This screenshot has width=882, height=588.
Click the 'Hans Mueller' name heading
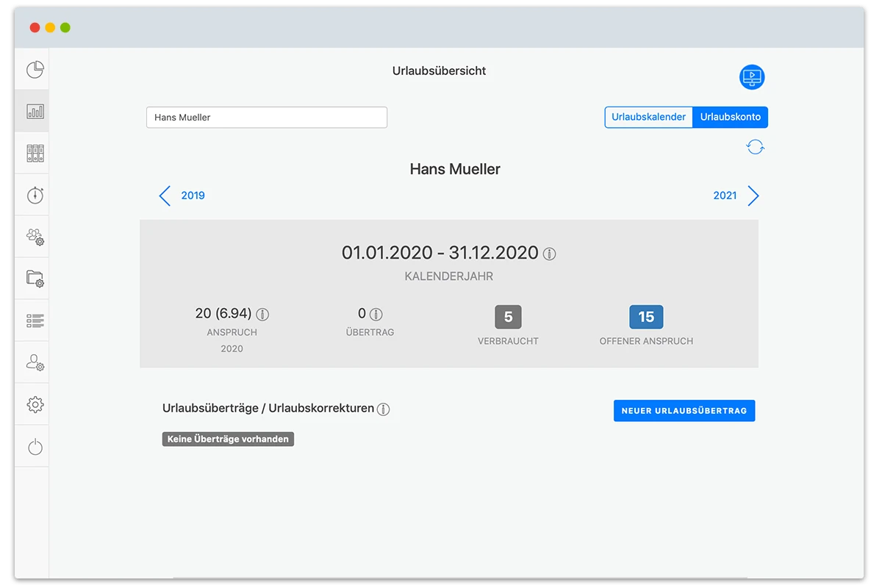tap(455, 169)
